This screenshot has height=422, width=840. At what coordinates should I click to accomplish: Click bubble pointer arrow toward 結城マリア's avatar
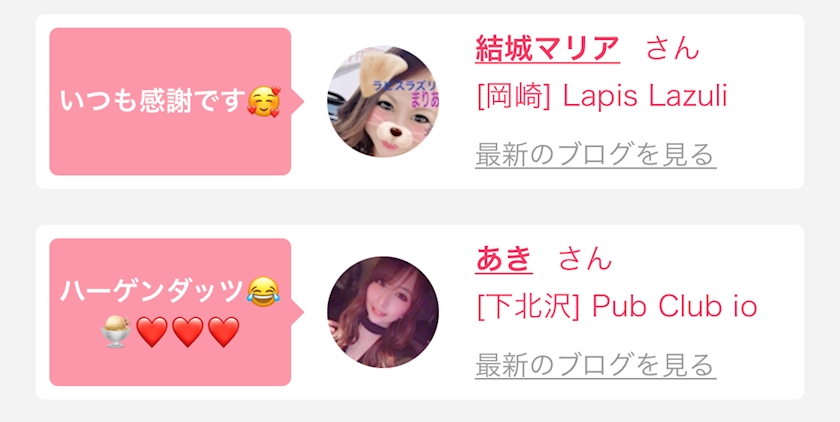pyautogui.click(x=297, y=102)
